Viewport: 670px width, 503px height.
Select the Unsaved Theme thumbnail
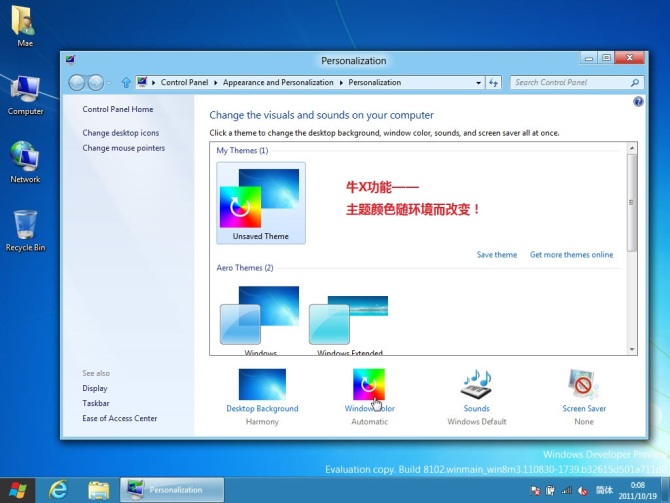coord(261,203)
